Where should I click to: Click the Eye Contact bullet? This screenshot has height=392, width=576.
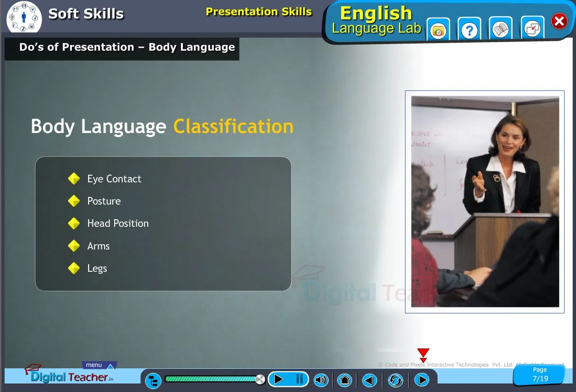[x=114, y=179]
